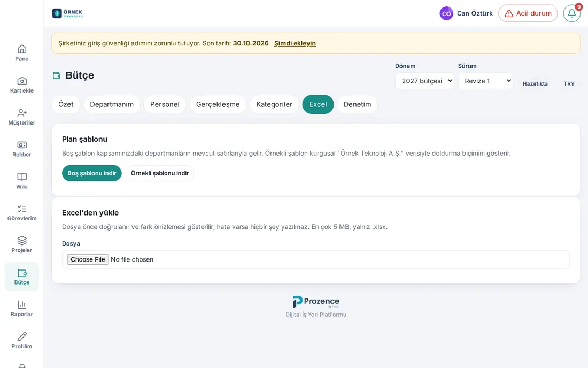588x368 pixels.
Task: Open Görevlerim task list icon
Action: click(22, 209)
